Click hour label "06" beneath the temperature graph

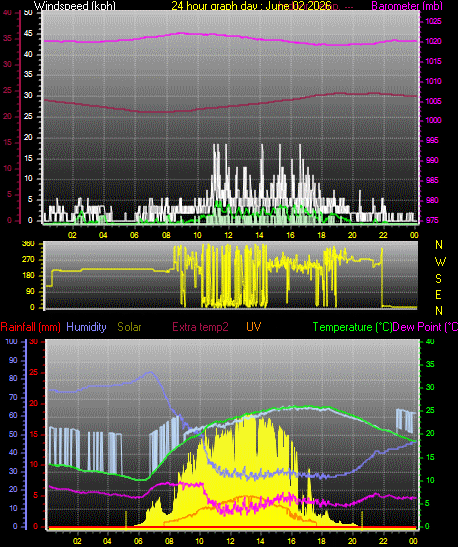tap(138, 541)
